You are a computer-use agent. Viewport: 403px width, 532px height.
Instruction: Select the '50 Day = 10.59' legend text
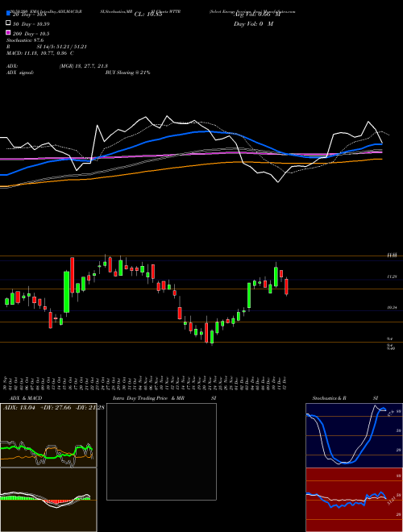point(31,24)
